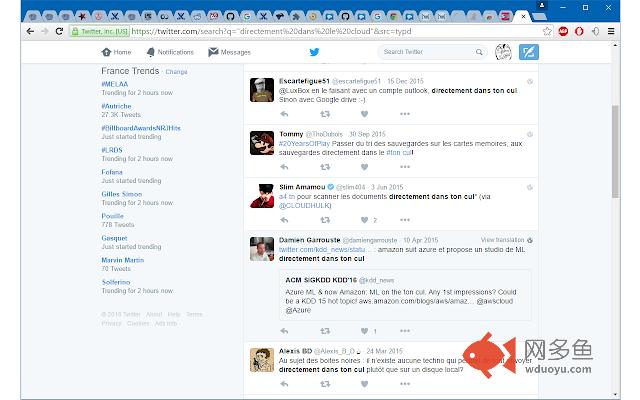The image size is (640, 400).
Task: Retweet Damien Garrouste's tweet
Action: pos(325,331)
